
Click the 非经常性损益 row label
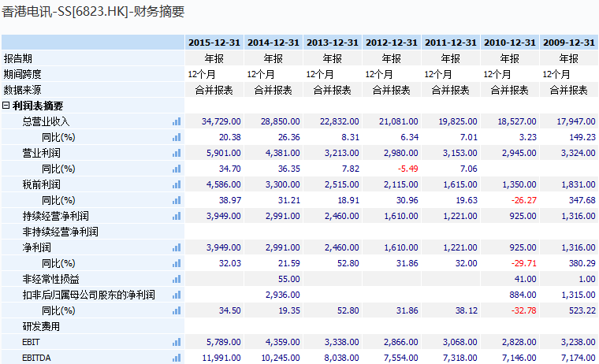(50, 279)
